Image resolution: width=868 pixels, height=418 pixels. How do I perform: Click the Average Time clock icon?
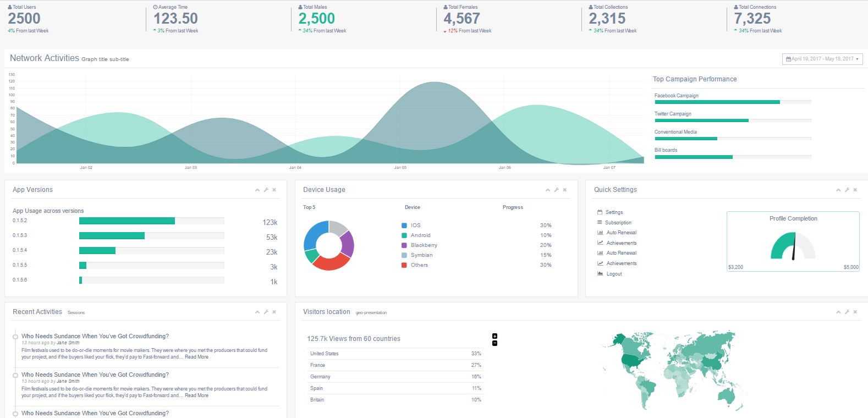(155, 7)
